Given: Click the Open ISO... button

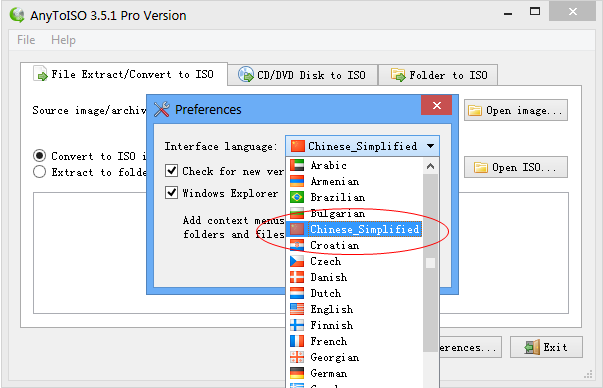Looking at the screenshot, I should 516,167.
